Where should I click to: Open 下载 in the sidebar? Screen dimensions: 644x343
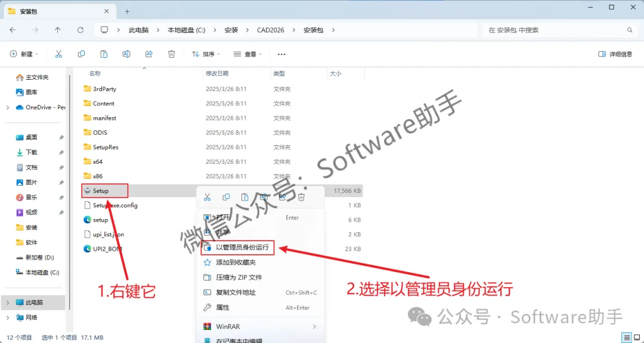coord(27,152)
